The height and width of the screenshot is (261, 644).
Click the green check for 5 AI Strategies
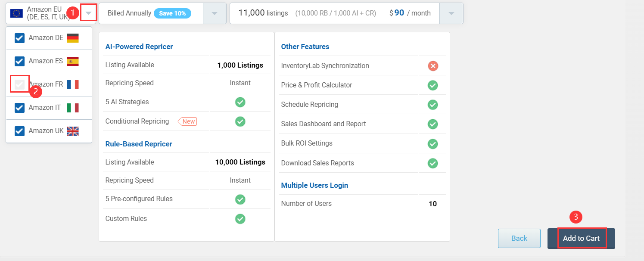(x=240, y=102)
